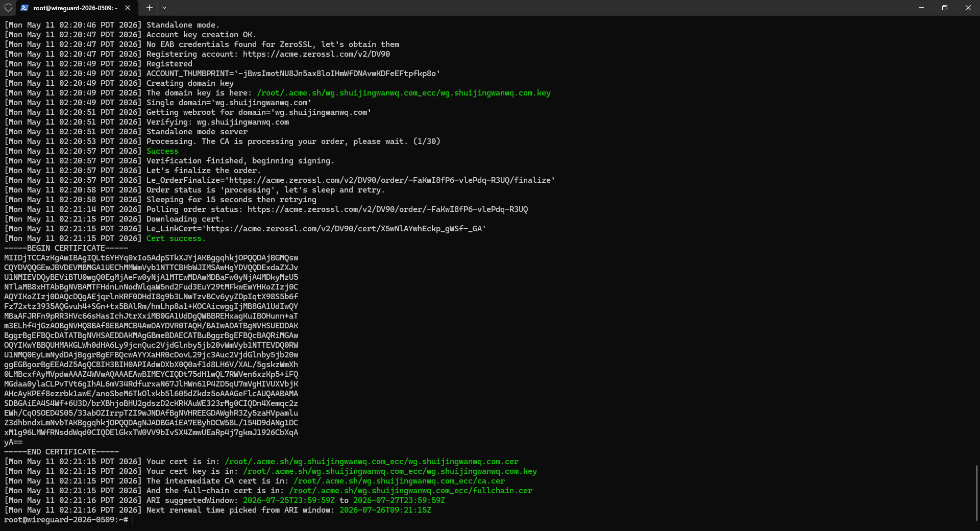Click the "Polling order status" URL
This screenshot has width=980, height=531.
(388, 209)
